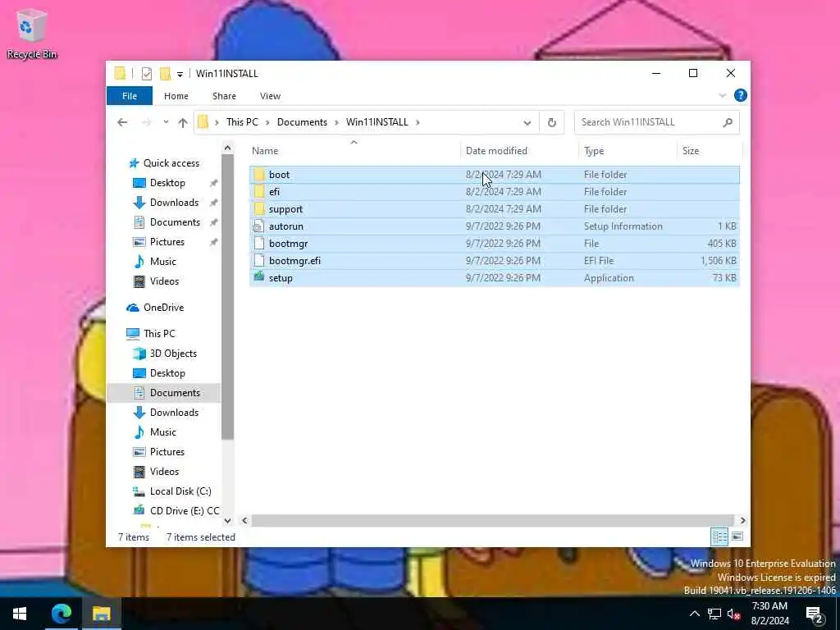
Task: Open pinned Desktop under Quick access
Action: [167, 183]
